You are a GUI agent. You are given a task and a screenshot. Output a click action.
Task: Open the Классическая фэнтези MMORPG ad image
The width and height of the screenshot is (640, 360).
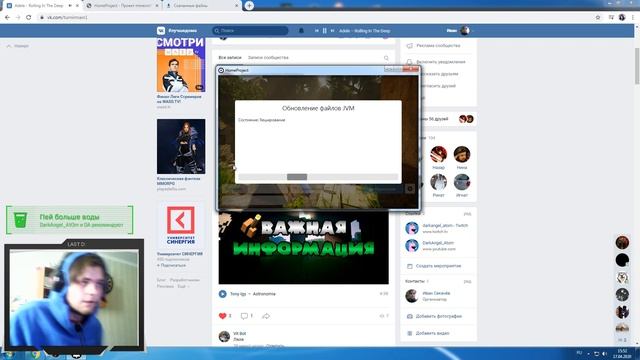(181, 147)
